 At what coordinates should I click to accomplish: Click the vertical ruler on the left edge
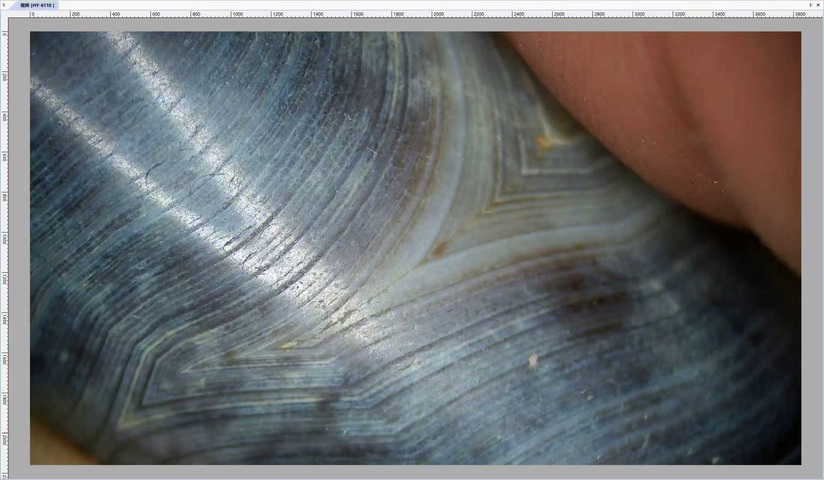pos(3,250)
